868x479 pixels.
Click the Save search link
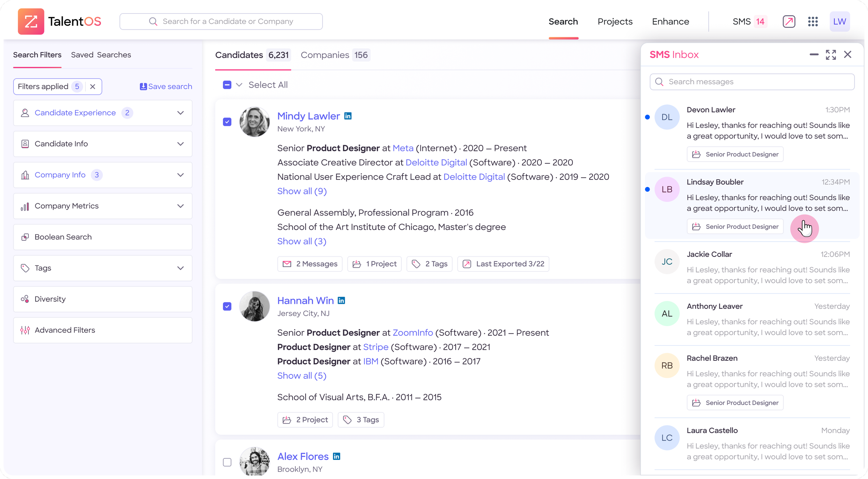(166, 87)
